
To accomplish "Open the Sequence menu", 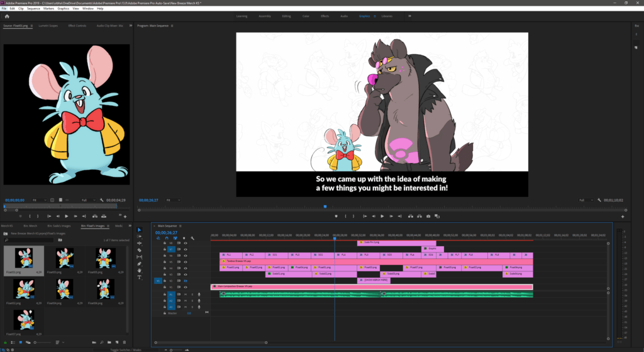I will (x=34, y=8).
